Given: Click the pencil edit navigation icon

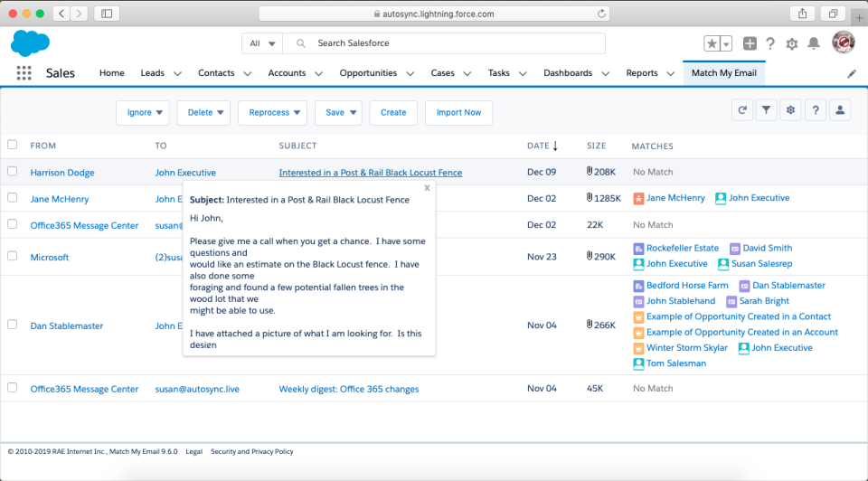Looking at the screenshot, I should coord(851,73).
